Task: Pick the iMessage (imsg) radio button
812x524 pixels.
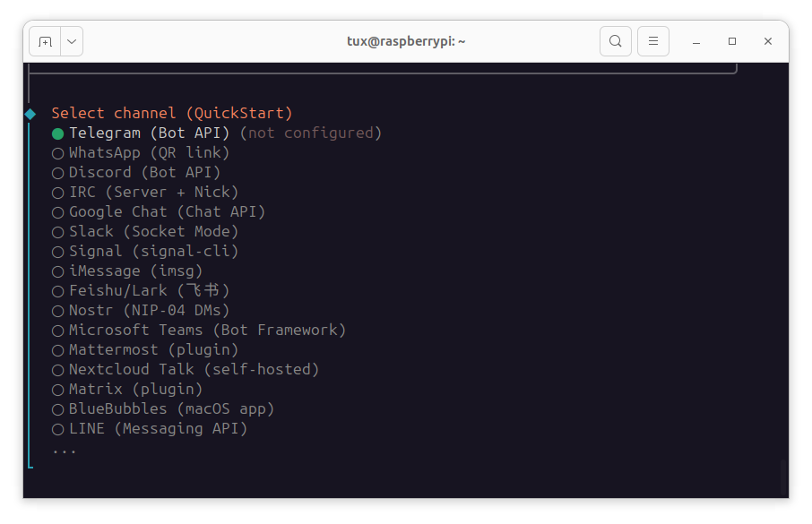Action: coord(58,271)
